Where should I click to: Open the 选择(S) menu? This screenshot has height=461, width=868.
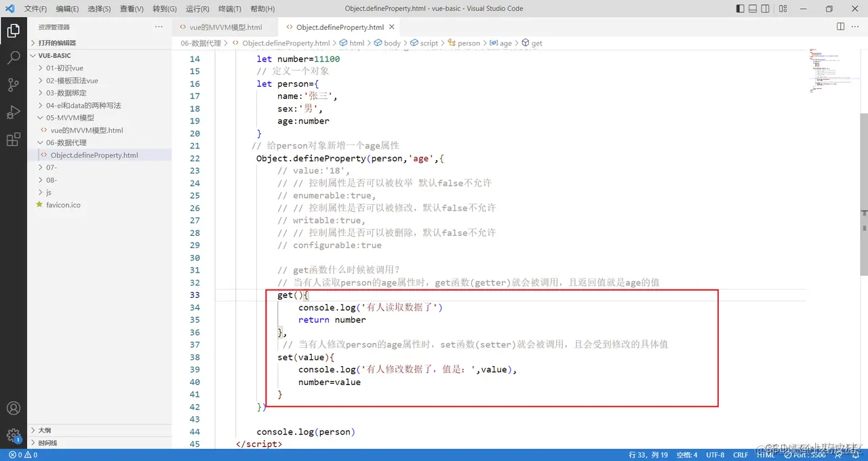[x=99, y=9]
